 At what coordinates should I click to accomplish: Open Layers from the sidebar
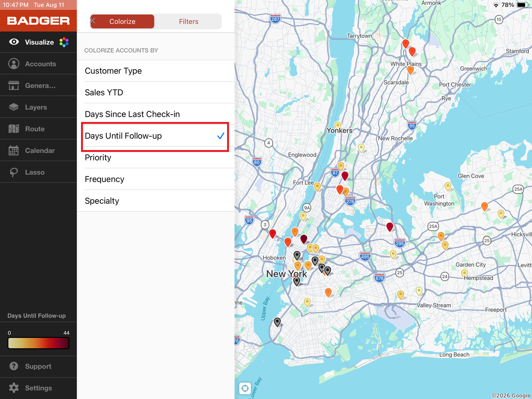coord(38,107)
